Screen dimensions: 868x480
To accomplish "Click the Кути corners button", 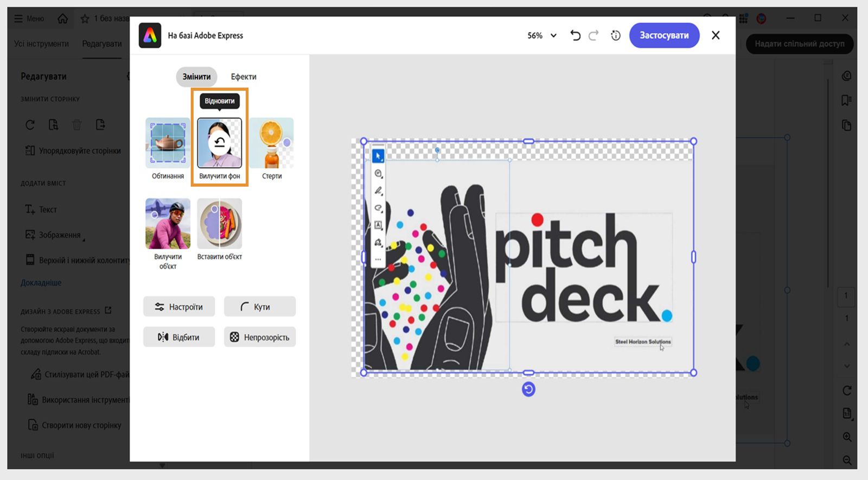I will (260, 306).
